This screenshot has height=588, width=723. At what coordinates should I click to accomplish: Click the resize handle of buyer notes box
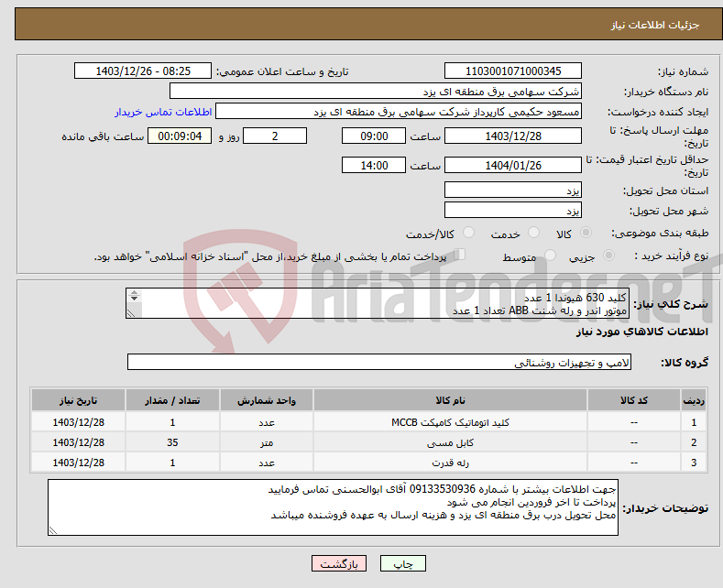53,530
